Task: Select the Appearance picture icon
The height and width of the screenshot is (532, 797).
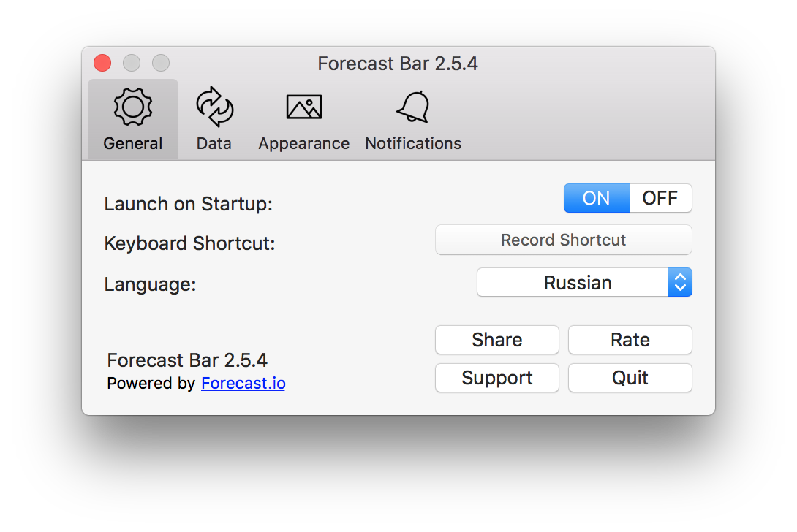Action: coord(304,107)
